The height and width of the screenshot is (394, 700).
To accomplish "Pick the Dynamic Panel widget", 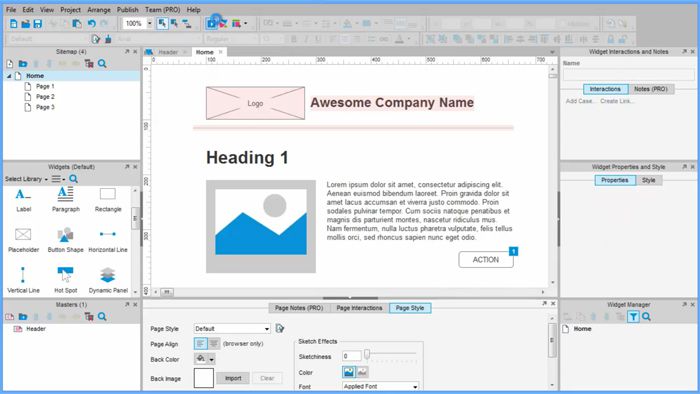I will tap(108, 280).
